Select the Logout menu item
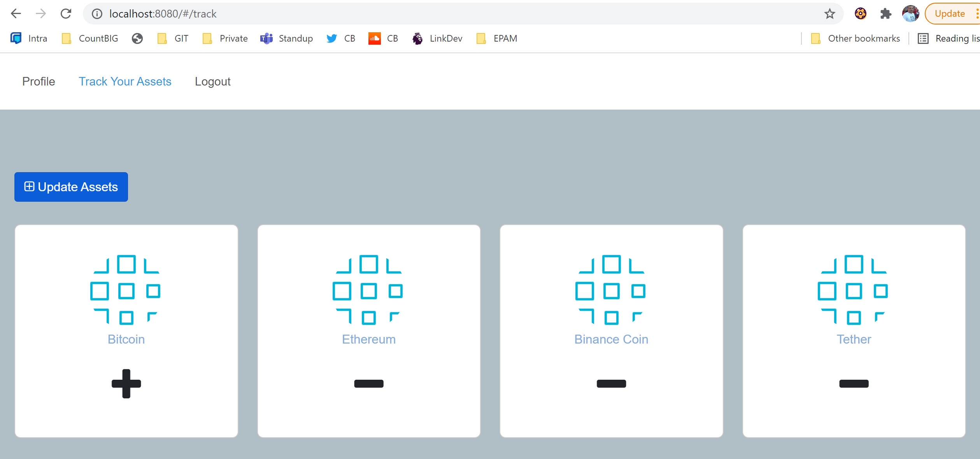This screenshot has width=980, height=459. coord(212,81)
